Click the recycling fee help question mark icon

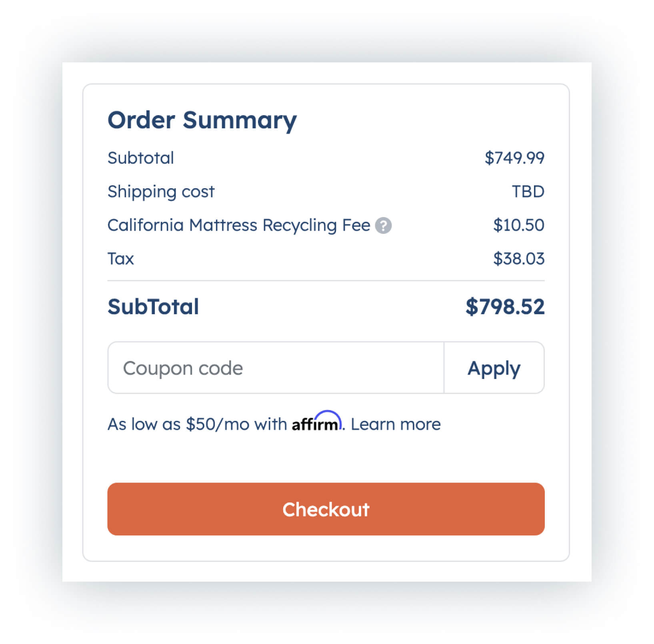[x=383, y=225]
